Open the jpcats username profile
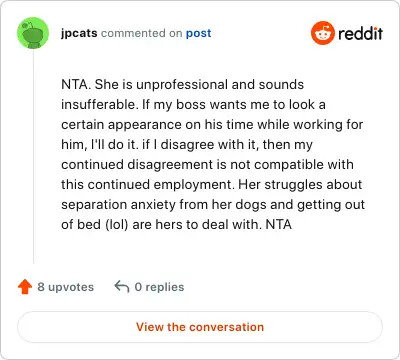This screenshot has height=360, width=400. coord(79,33)
